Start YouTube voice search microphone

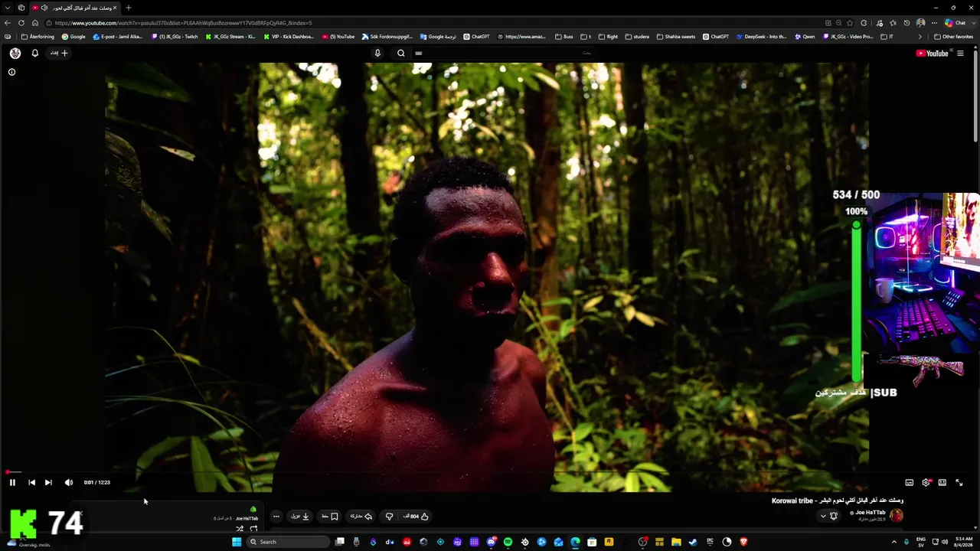[x=377, y=54]
